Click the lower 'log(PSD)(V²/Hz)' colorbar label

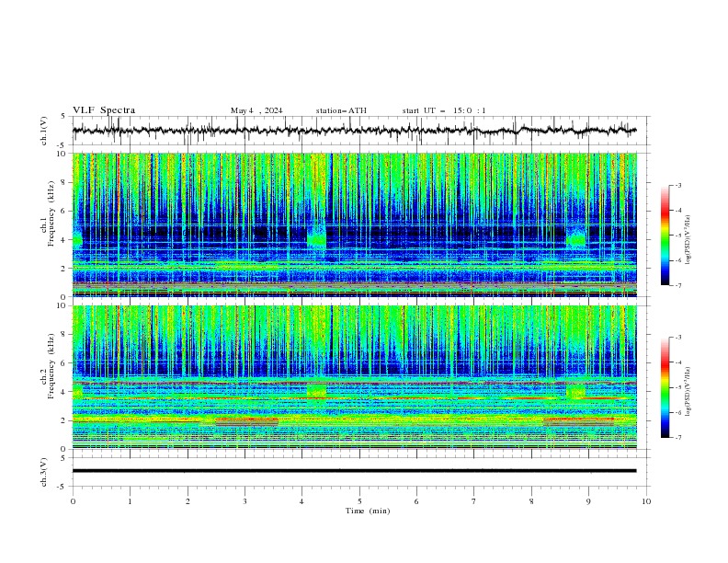click(x=688, y=391)
